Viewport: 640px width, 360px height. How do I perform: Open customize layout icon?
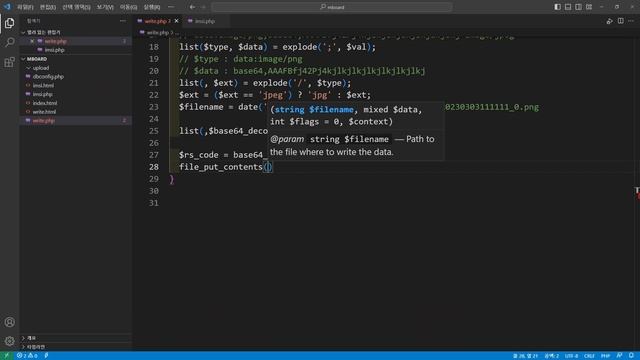[x=589, y=7]
